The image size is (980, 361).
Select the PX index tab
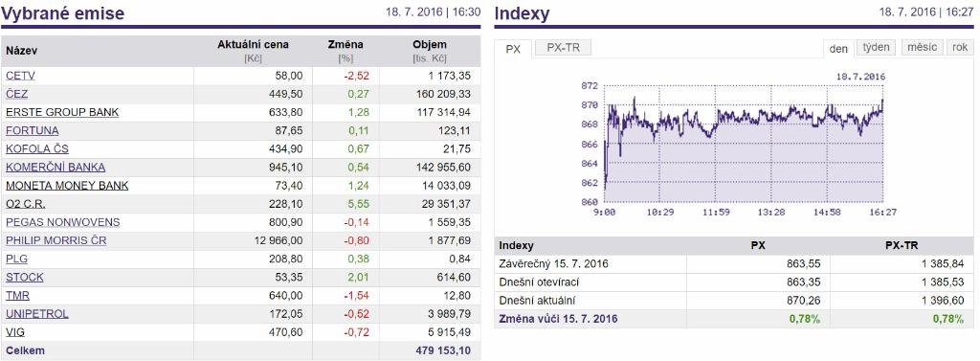click(513, 49)
